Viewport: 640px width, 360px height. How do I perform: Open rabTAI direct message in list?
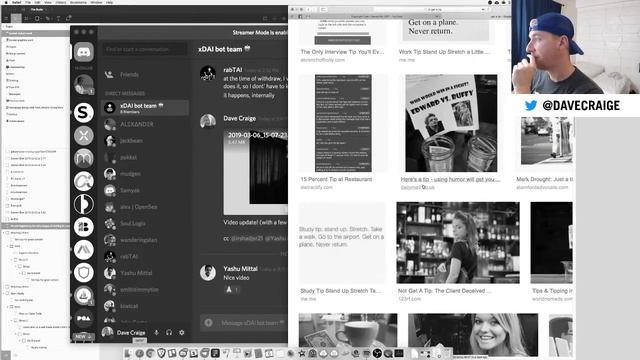tap(145, 256)
